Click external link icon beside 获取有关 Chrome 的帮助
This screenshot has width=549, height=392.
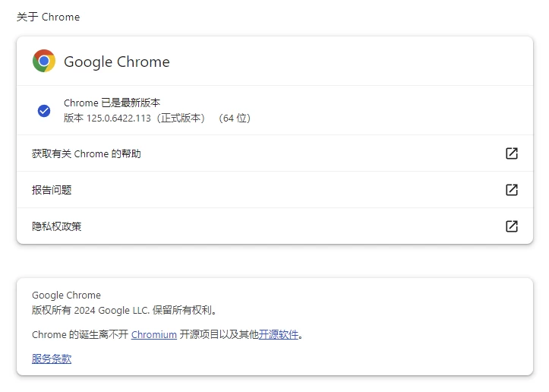tap(512, 153)
